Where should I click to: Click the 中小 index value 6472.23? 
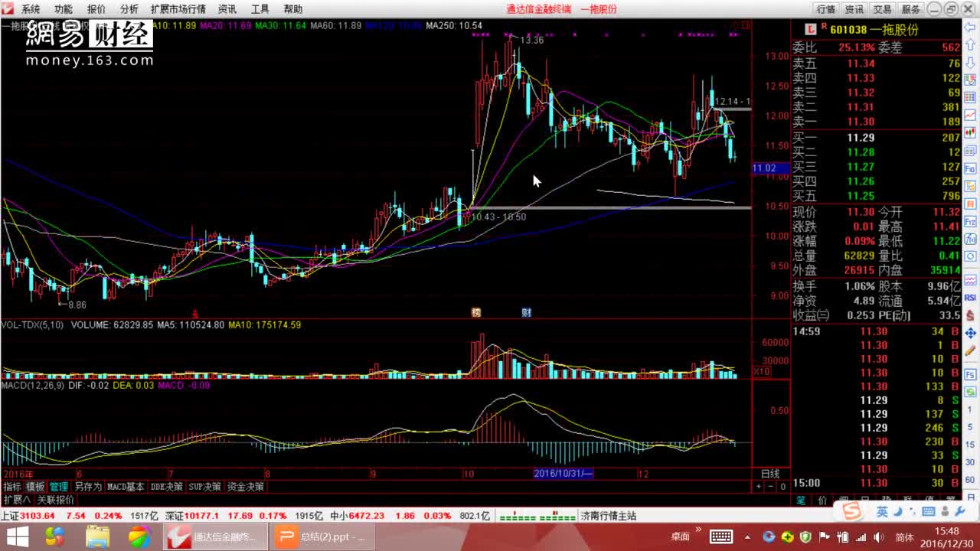[368, 516]
